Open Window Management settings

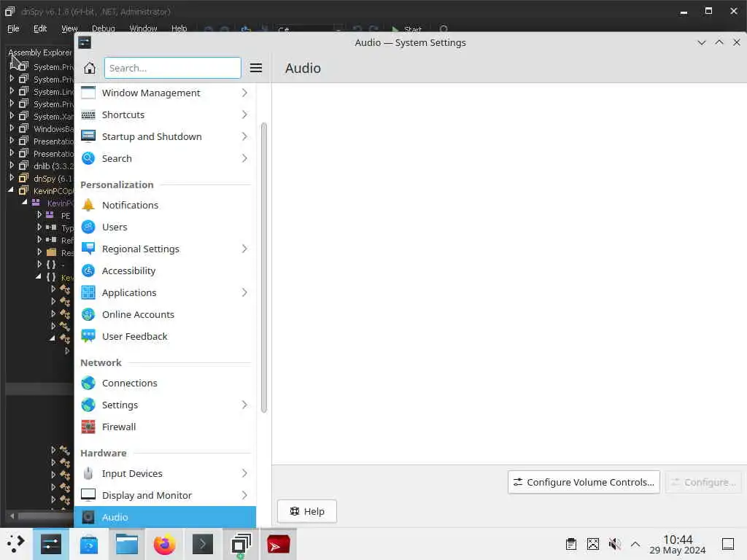pyautogui.click(x=165, y=93)
